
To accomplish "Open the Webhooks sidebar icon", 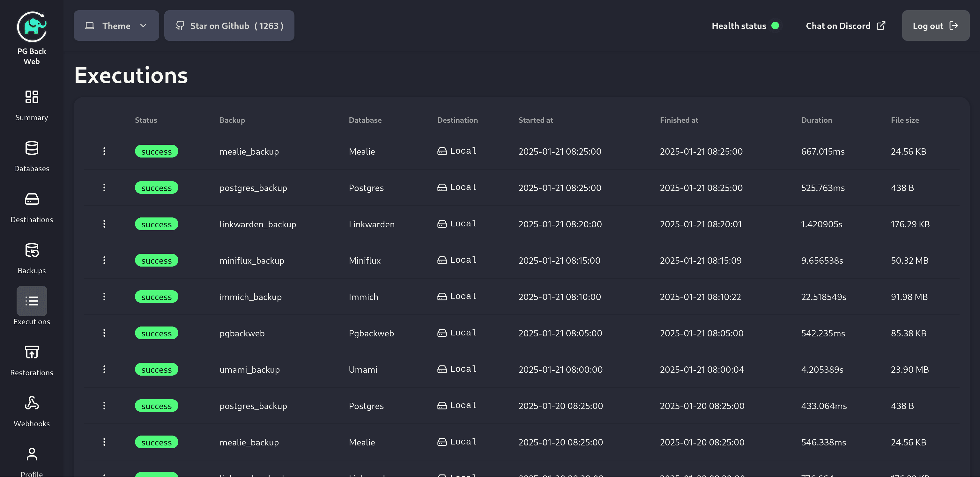I will (32, 403).
